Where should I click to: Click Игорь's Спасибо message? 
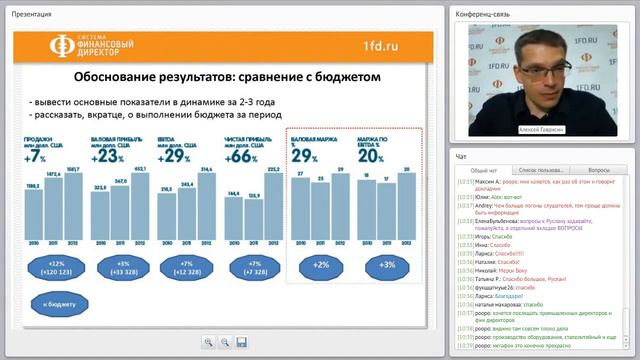(484, 237)
